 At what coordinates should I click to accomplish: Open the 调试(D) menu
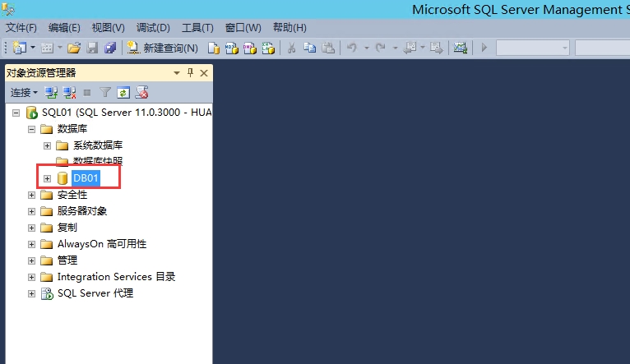tap(153, 28)
